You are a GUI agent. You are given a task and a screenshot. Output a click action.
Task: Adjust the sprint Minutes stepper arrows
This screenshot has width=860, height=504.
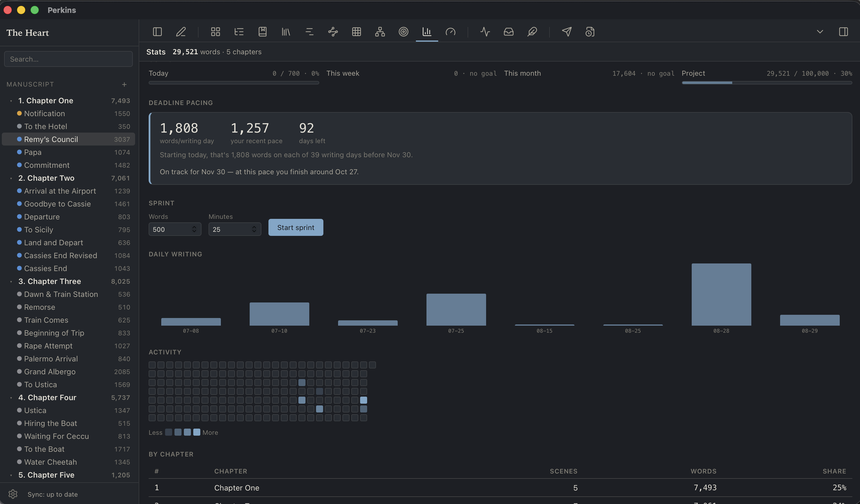(x=254, y=229)
